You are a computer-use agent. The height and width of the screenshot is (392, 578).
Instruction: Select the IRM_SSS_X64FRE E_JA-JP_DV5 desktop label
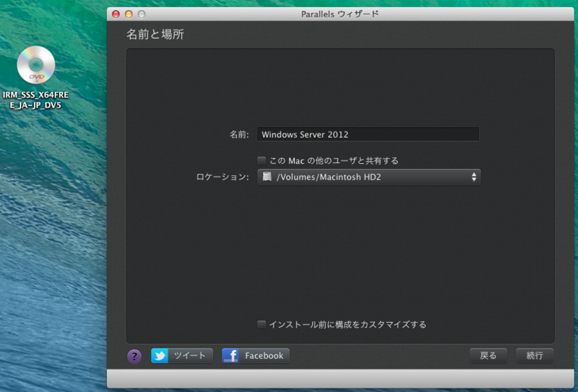(35, 100)
